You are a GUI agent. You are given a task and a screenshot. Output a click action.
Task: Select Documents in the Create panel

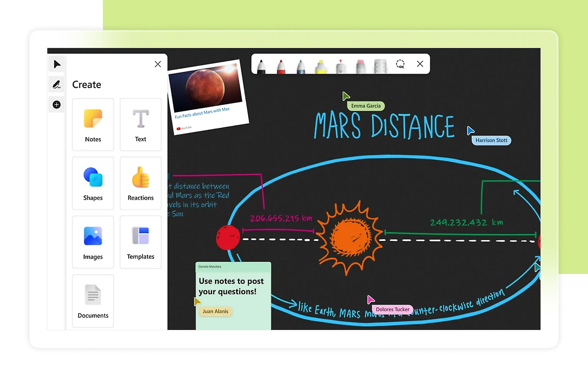pyautogui.click(x=93, y=301)
